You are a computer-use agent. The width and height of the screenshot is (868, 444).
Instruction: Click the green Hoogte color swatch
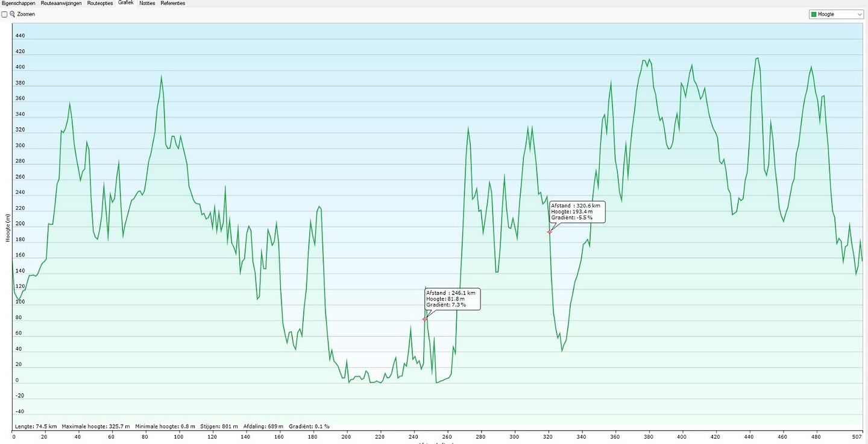(x=814, y=14)
